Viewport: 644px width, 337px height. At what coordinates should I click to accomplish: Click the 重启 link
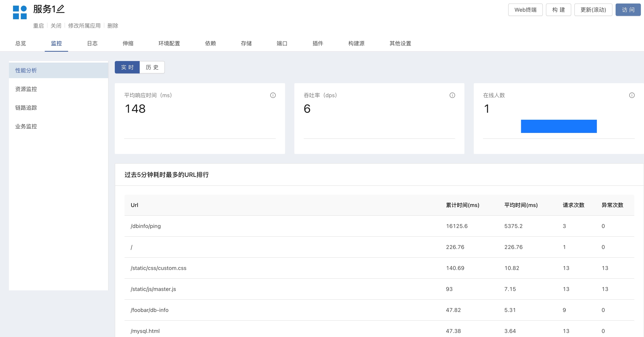tap(39, 26)
